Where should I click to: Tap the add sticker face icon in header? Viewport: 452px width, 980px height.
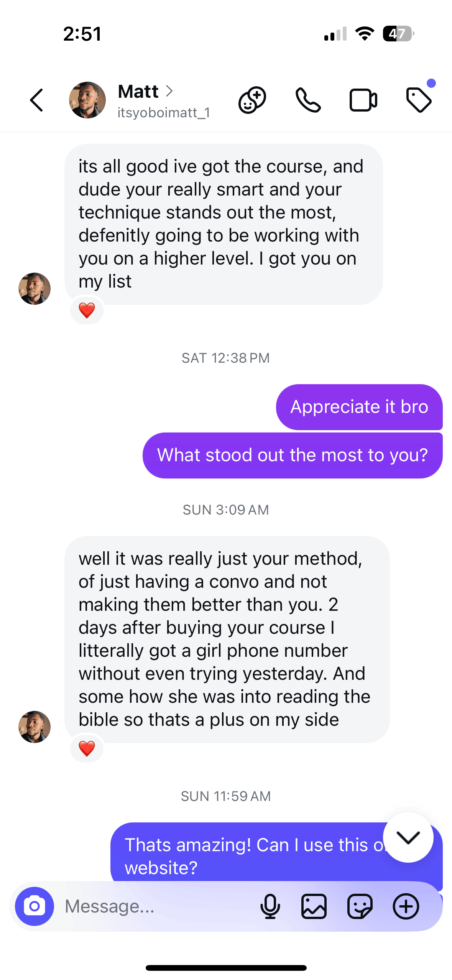(252, 100)
